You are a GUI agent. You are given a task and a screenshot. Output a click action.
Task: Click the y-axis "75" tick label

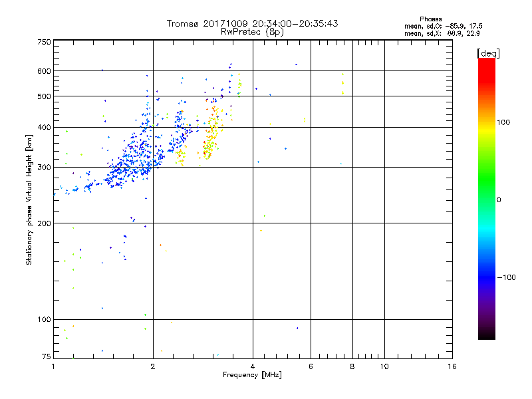pyautogui.click(x=47, y=356)
